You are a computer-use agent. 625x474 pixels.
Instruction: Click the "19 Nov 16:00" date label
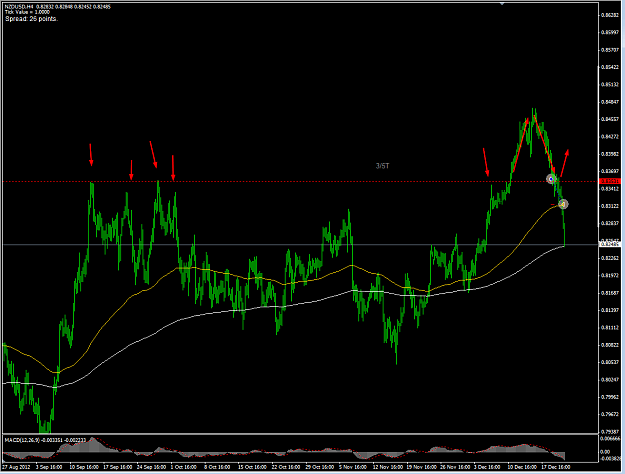pyautogui.click(x=421, y=466)
